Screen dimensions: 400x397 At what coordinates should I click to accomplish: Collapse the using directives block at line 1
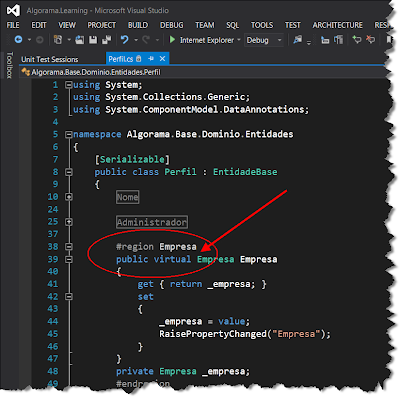pos(69,85)
